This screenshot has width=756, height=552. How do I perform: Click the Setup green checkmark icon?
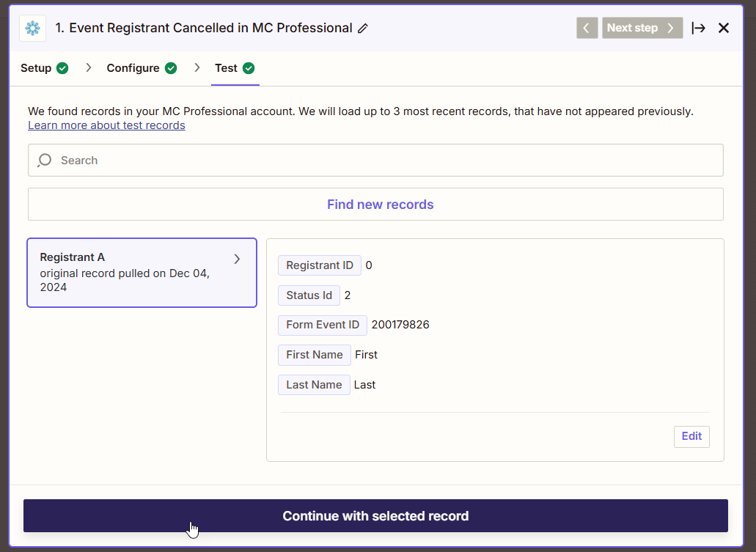coord(62,68)
